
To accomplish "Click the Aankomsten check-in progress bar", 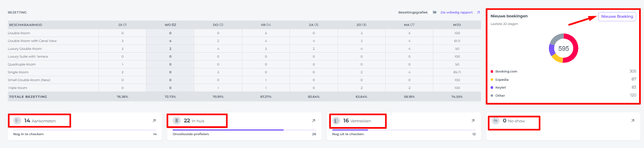I will tap(85, 130).
